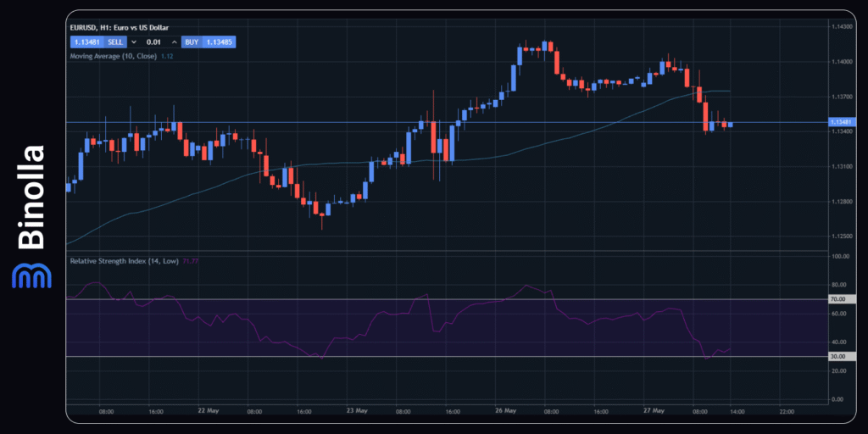This screenshot has width=868, height=434.
Task: Click the Binolla brand name text
Action: (x=32, y=198)
